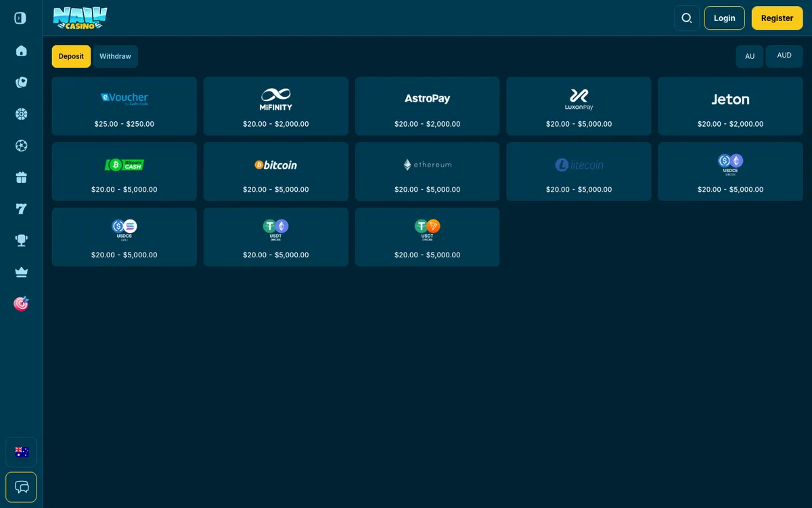This screenshot has height=508, width=812.
Task: Select AstroPay payment method
Action: [x=428, y=106]
